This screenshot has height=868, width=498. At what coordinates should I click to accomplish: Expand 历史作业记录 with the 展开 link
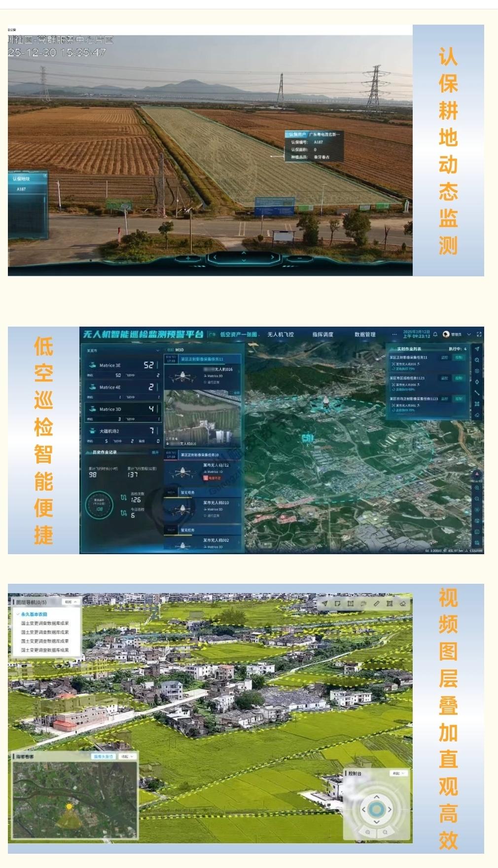coord(155,452)
